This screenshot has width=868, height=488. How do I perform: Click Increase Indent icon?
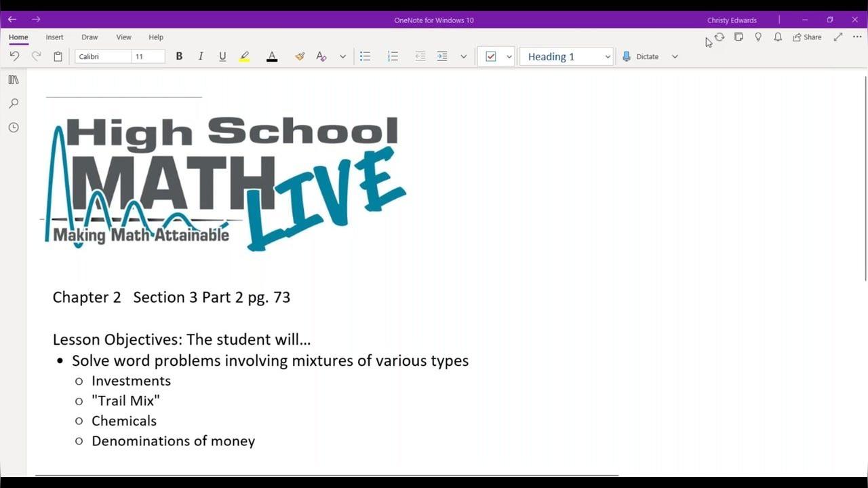442,56
